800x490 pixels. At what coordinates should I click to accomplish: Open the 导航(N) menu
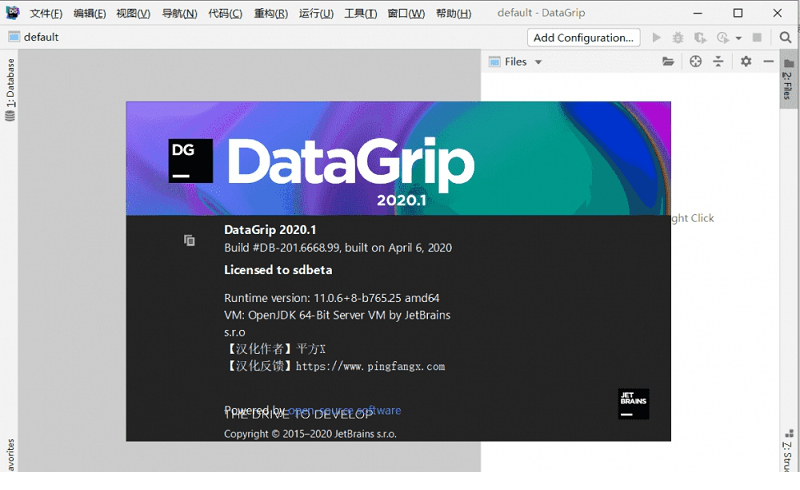180,13
